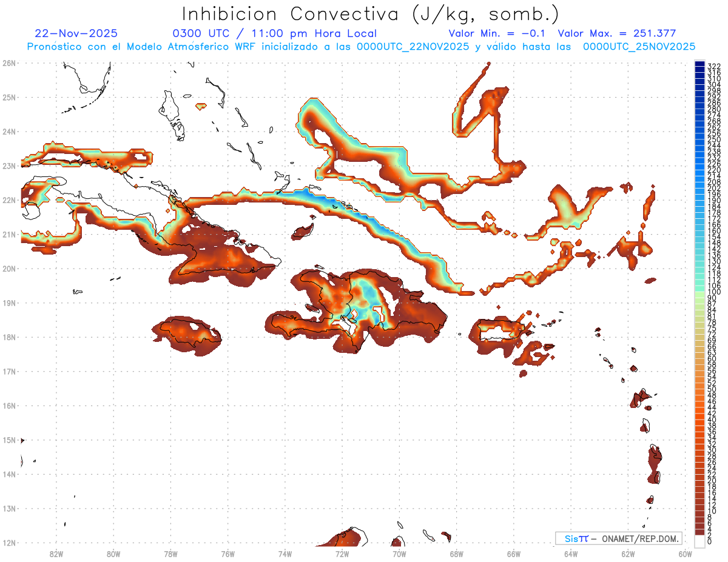Click the 18N latitude label
Viewport: 728px width, 562px height.
(x=8, y=337)
